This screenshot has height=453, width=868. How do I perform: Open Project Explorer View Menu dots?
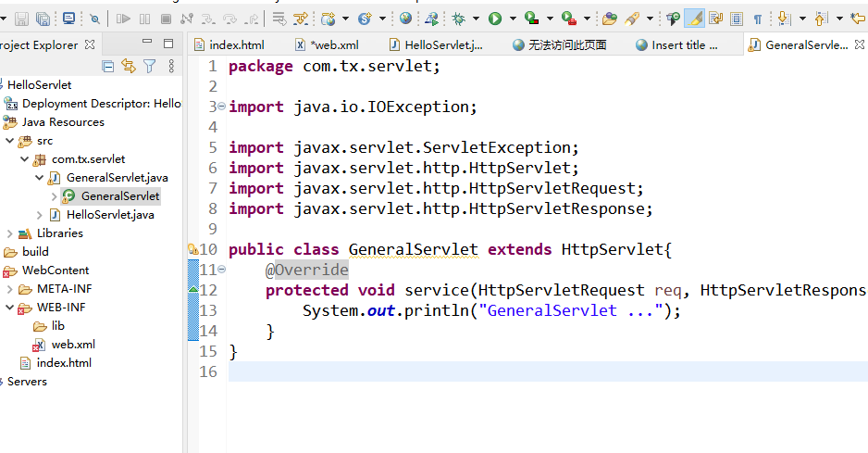pos(171,67)
